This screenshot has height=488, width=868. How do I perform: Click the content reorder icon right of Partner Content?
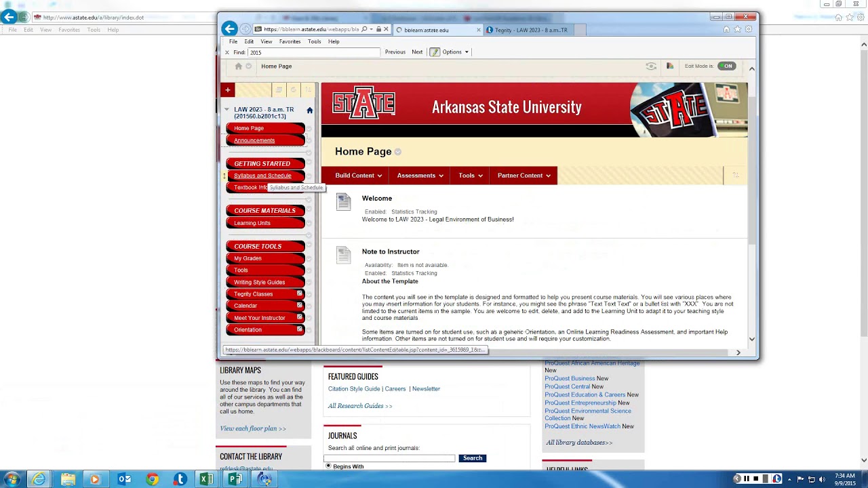(x=735, y=176)
